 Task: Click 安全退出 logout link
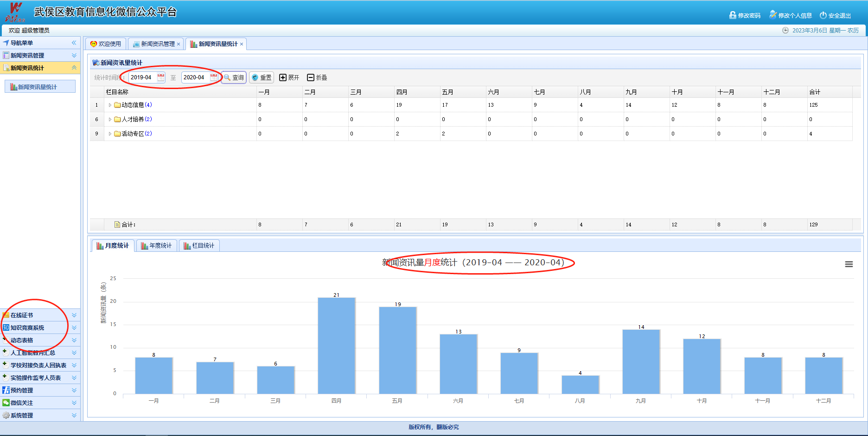pyautogui.click(x=835, y=15)
